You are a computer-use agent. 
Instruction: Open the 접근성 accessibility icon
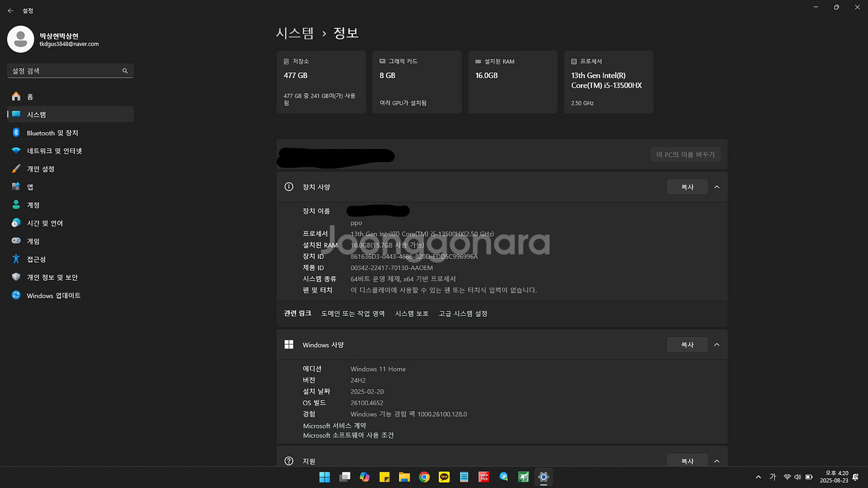[x=16, y=259]
